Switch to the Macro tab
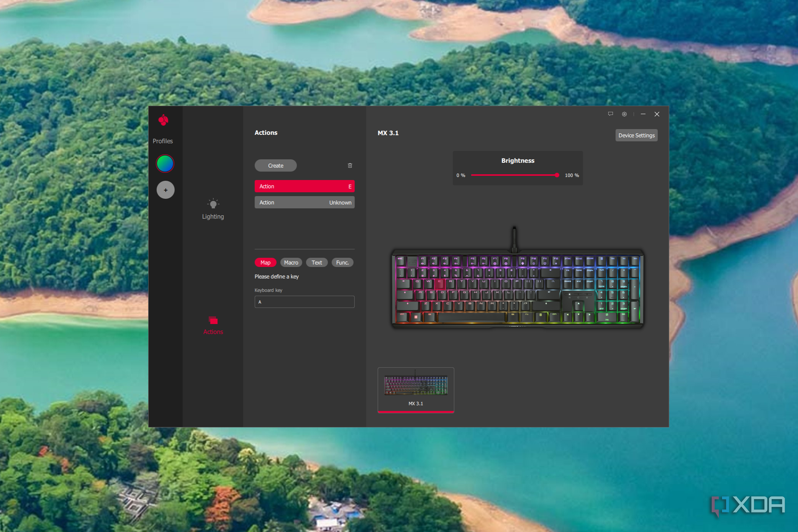798x532 pixels. (291, 262)
